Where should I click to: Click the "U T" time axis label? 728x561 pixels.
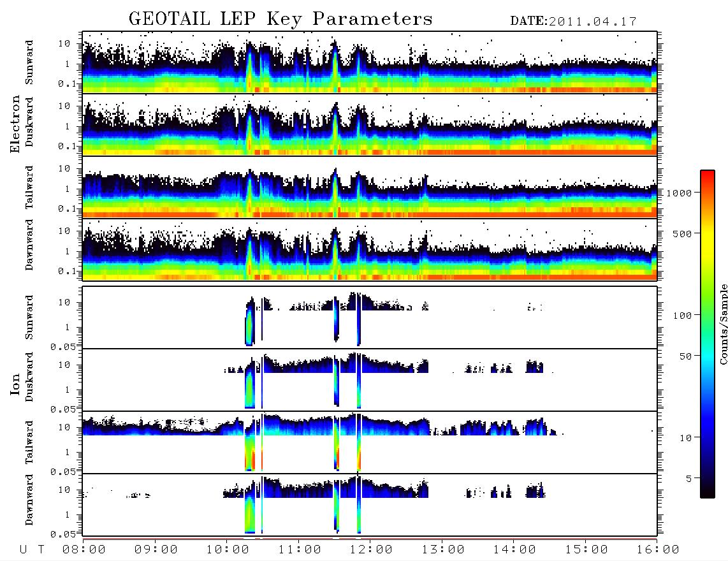[32, 550]
